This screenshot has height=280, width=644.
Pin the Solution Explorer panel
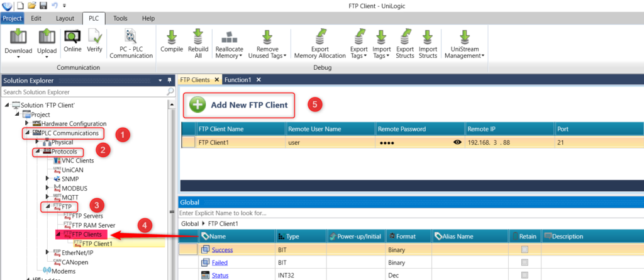click(170, 81)
